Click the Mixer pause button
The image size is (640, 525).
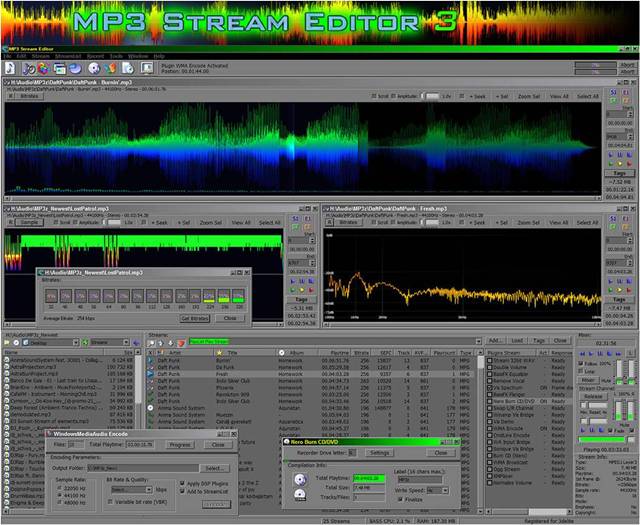[600, 354]
